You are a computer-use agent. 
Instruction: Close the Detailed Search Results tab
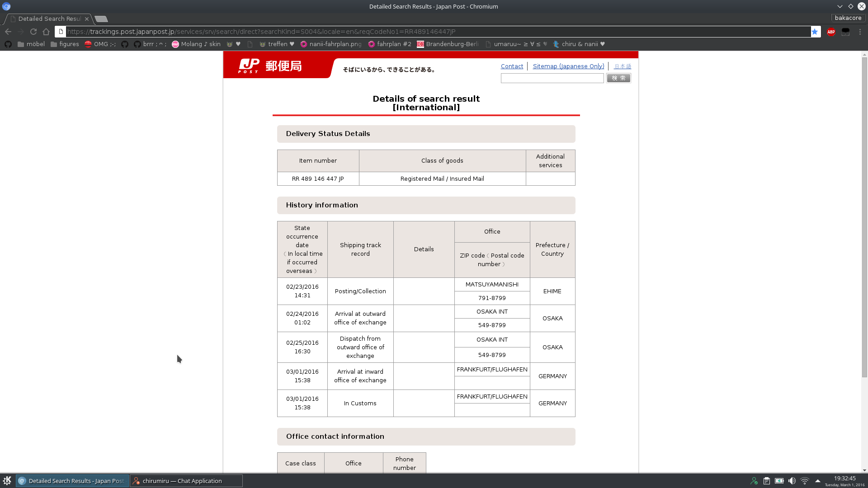[x=87, y=19]
